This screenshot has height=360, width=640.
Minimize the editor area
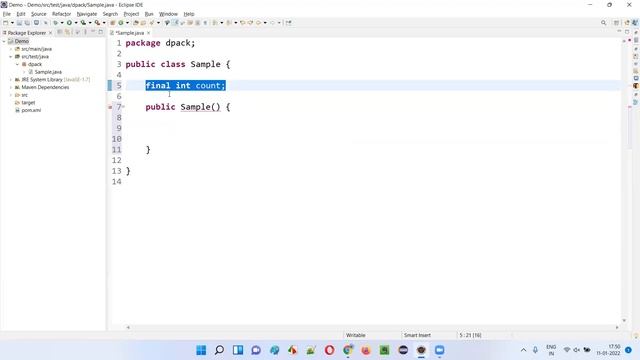coord(619,32)
